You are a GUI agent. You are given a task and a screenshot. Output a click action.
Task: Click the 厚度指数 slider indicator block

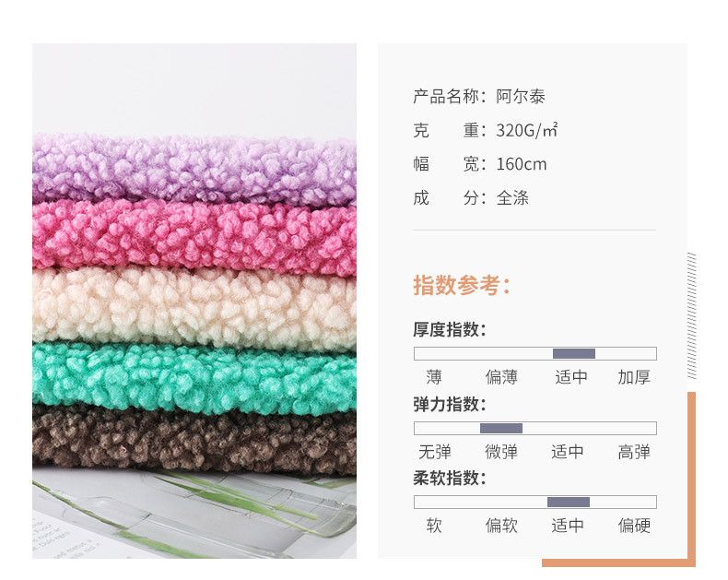574,354
